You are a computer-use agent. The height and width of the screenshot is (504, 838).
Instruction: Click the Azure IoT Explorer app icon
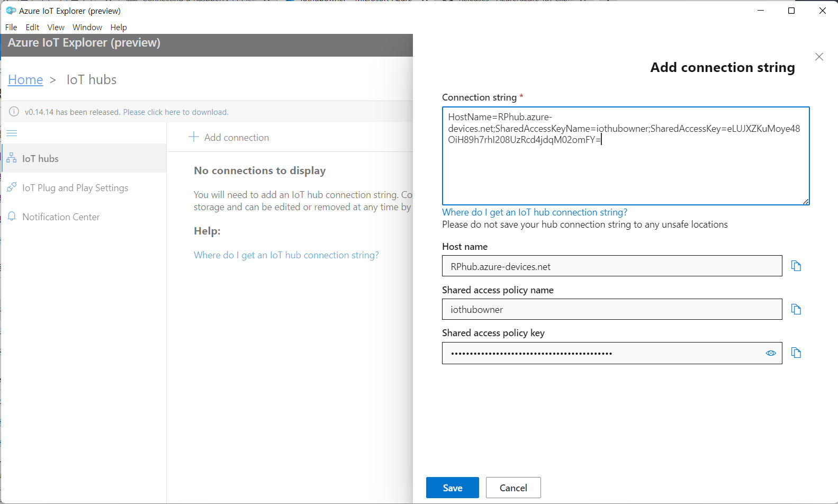click(11, 11)
